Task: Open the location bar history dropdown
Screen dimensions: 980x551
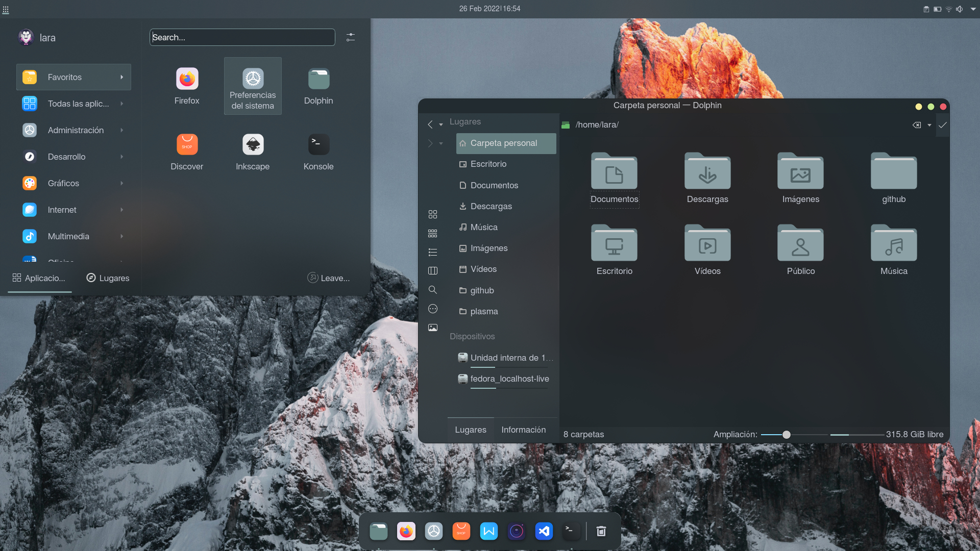Action: (x=929, y=125)
